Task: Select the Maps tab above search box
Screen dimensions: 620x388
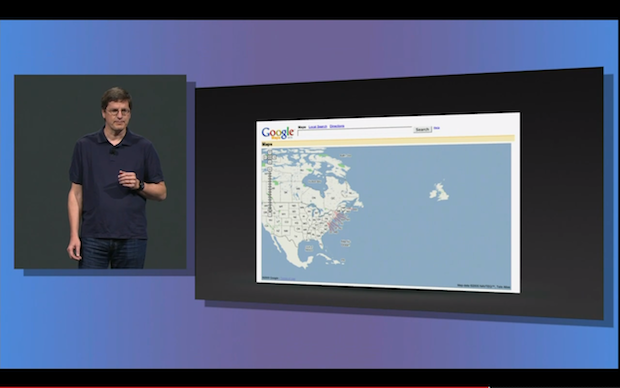Action: point(302,127)
